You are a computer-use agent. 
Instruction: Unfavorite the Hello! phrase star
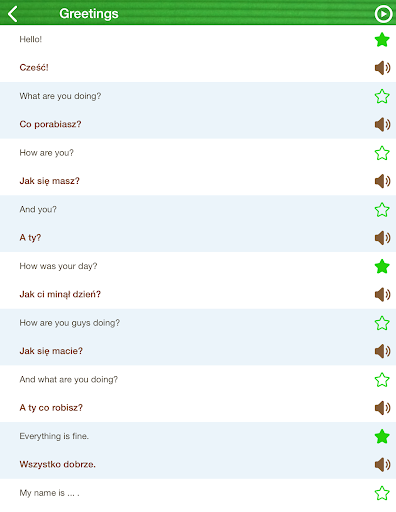(382, 40)
